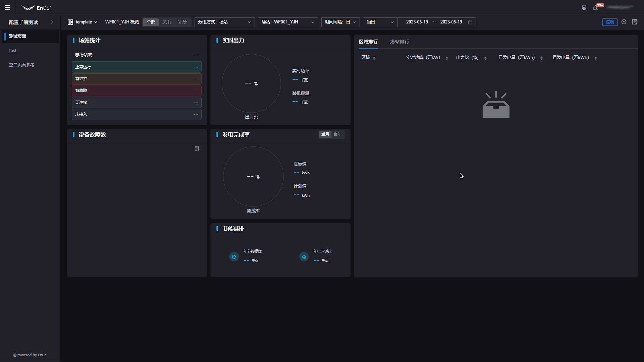Click the hexagon settings icon
Image resolution: width=644 pixels, height=362 pixels.
[624, 22]
